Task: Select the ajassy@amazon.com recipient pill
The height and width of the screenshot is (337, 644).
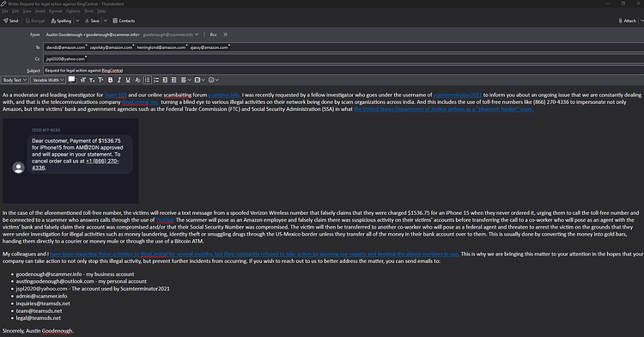Action: click(x=209, y=47)
